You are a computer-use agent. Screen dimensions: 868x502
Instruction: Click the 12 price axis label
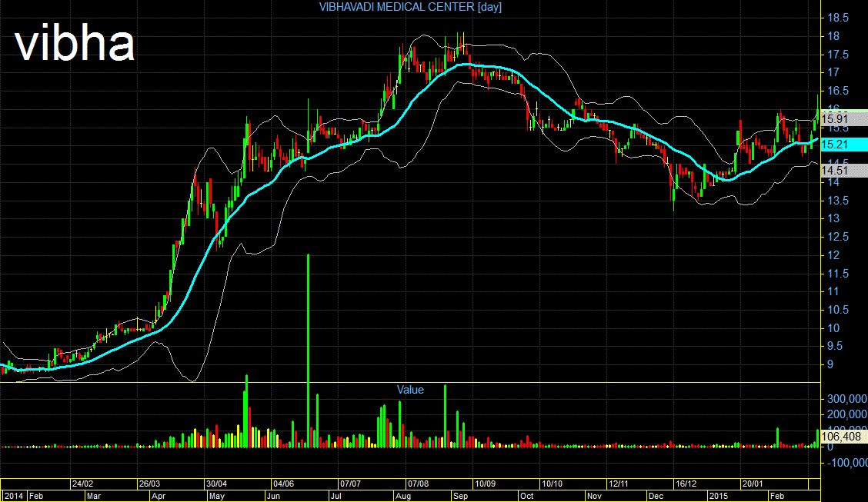pyautogui.click(x=833, y=255)
